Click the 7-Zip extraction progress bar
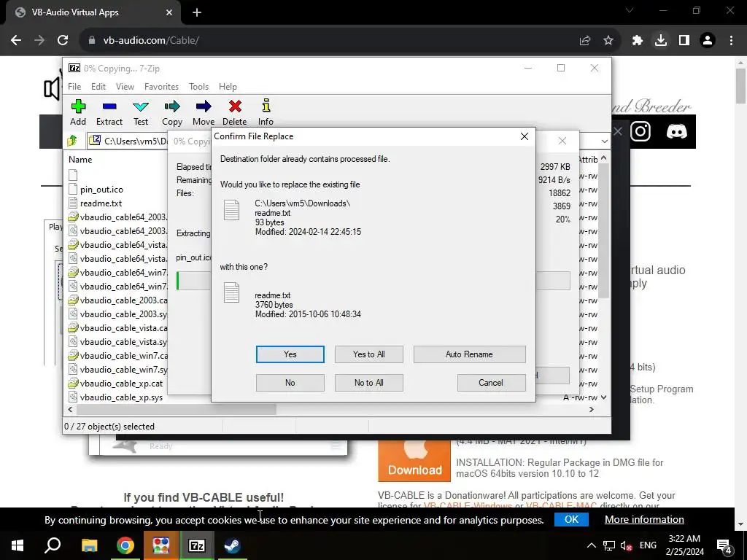This screenshot has height=560, width=747. point(193,281)
